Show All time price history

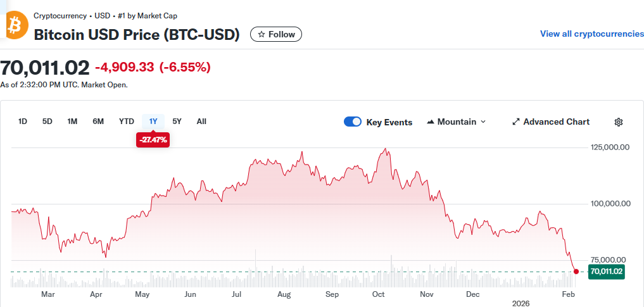click(201, 122)
